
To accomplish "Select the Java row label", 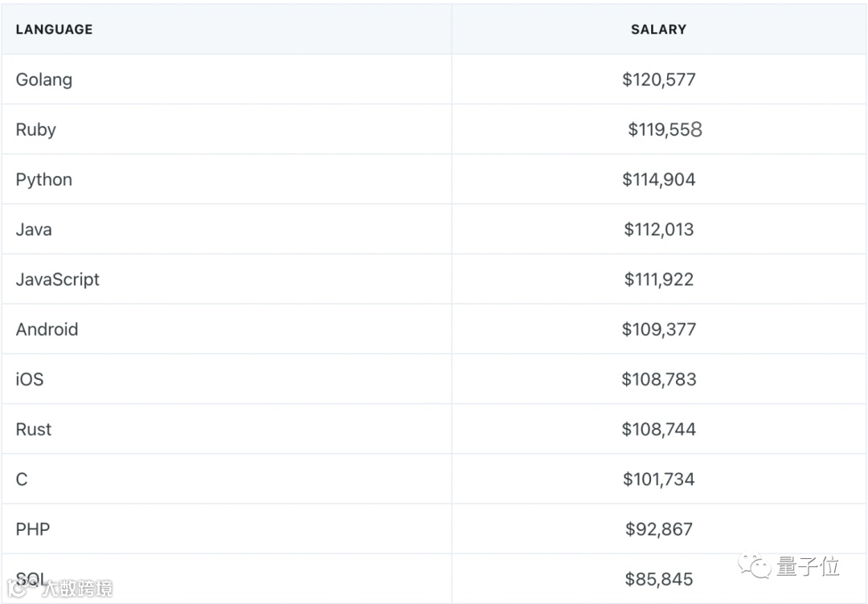I will [34, 229].
